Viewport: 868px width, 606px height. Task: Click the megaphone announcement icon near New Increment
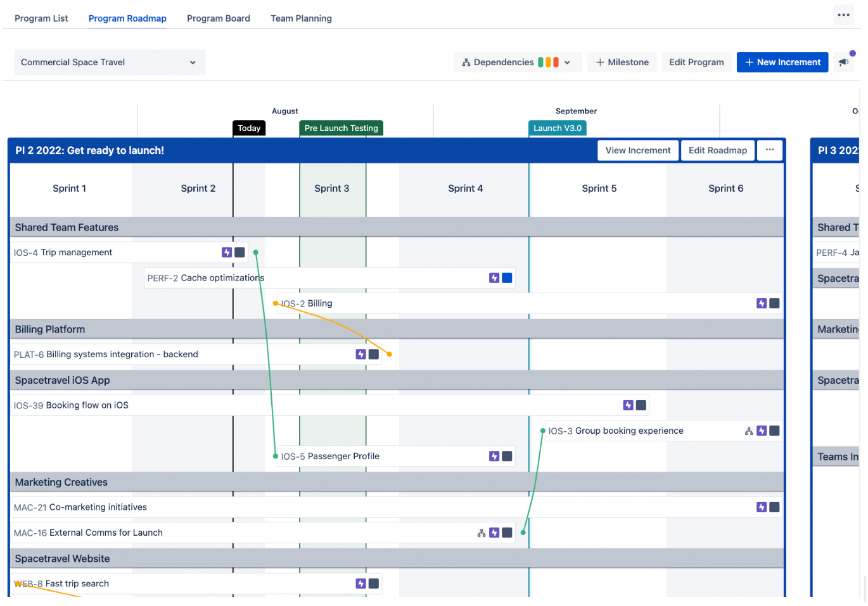click(843, 61)
